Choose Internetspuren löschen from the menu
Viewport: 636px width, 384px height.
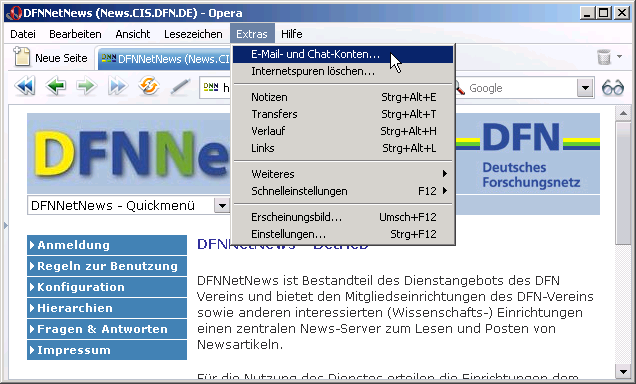click(343, 71)
